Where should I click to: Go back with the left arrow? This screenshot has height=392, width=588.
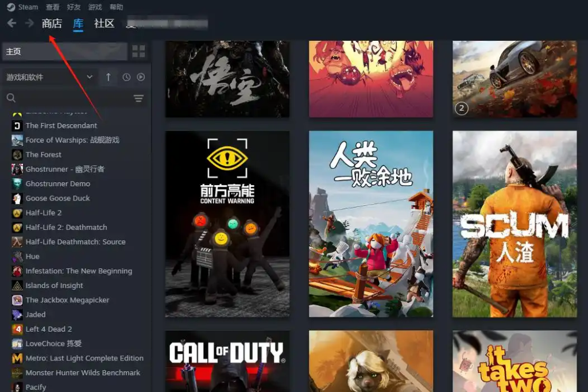pos(11,24)
